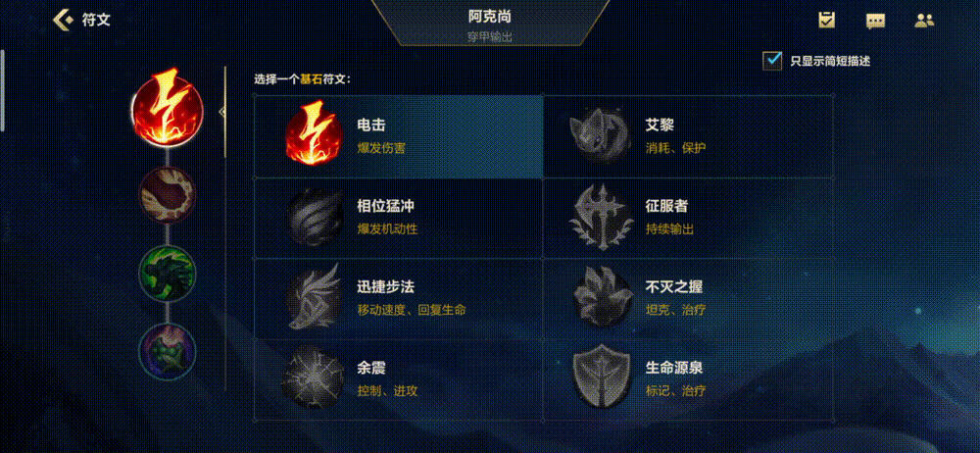Click the left edge scrollbar
The height and width of the screenshot is (453, 980).
pos(3,91)
